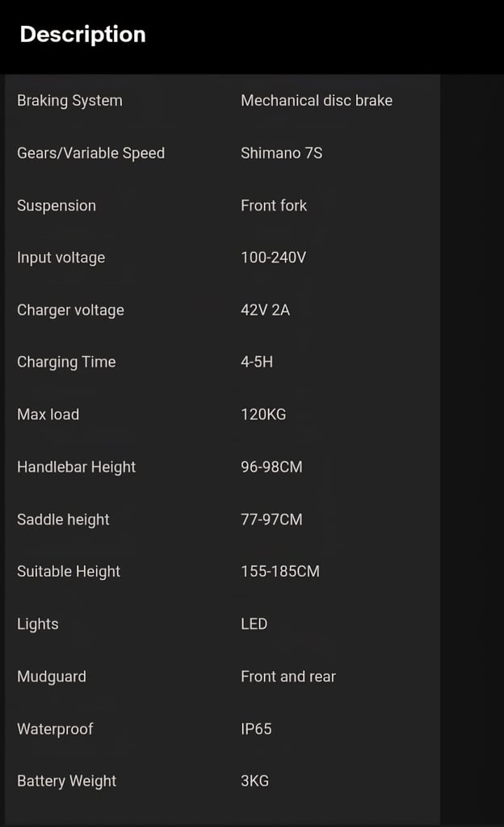504x827 pixels.
Task: Click the Braking System label
Action: click(69, 101)
